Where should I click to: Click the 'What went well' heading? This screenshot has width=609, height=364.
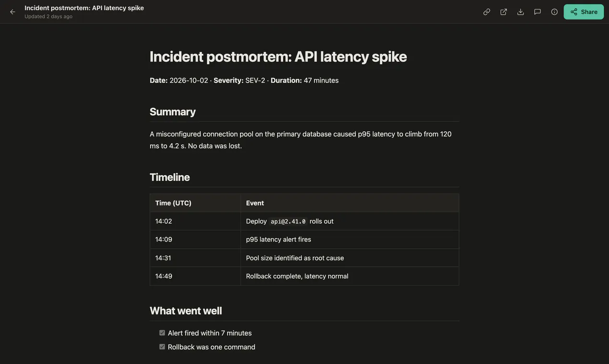[x=186, y=310]
